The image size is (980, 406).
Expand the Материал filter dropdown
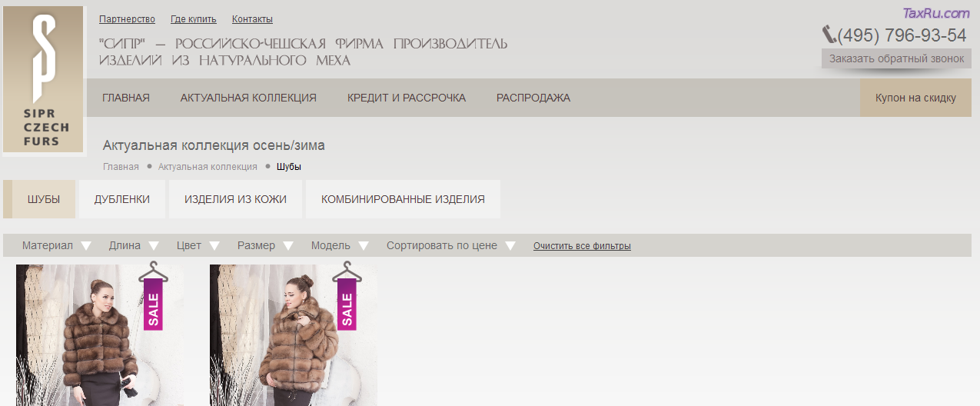click(57, 245)
